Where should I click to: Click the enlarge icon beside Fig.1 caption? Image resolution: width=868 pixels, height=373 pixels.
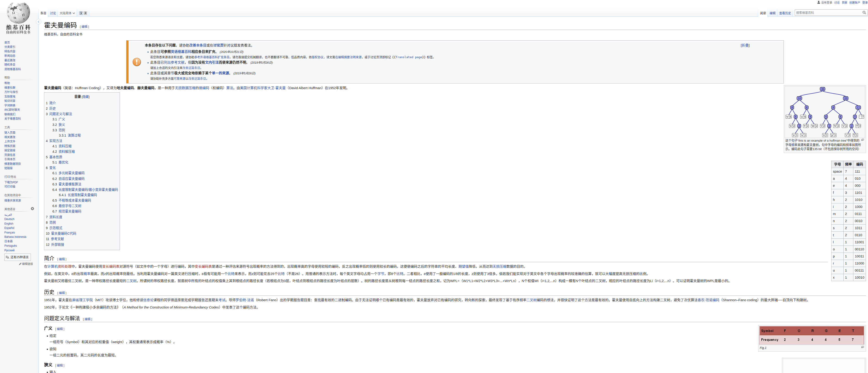point(863,347)
